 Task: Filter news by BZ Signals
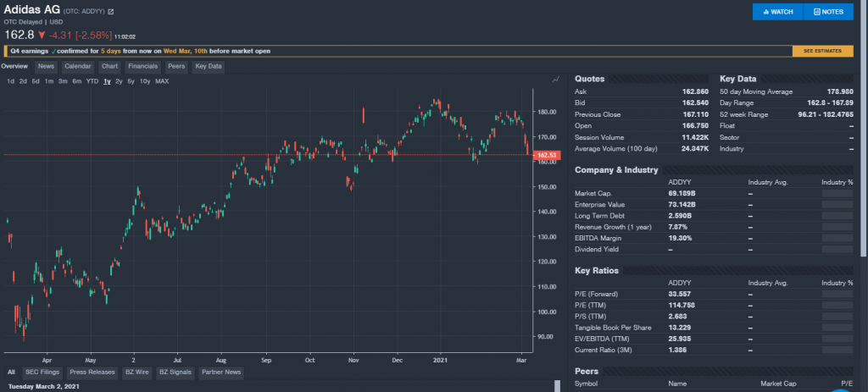pos(175,372)
